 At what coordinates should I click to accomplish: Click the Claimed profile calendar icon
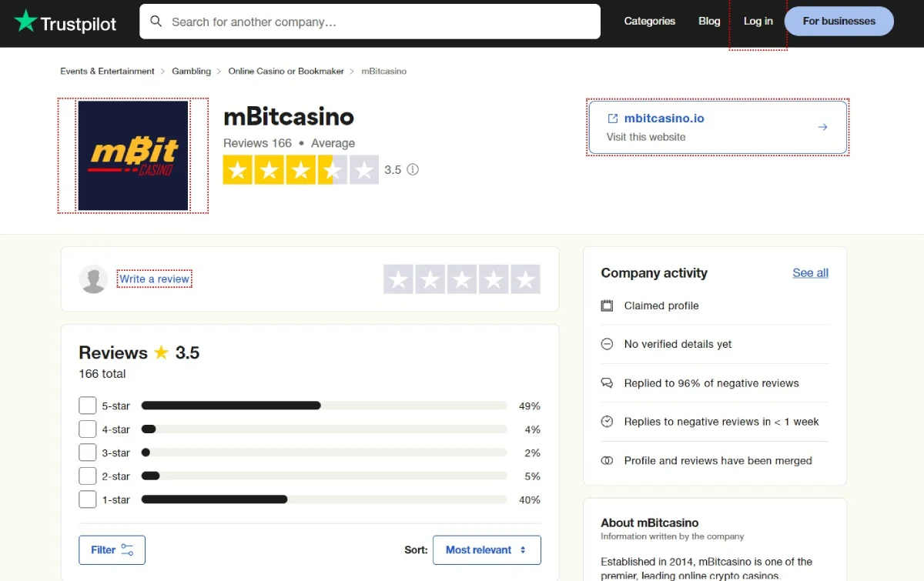[x=606, y=306]
